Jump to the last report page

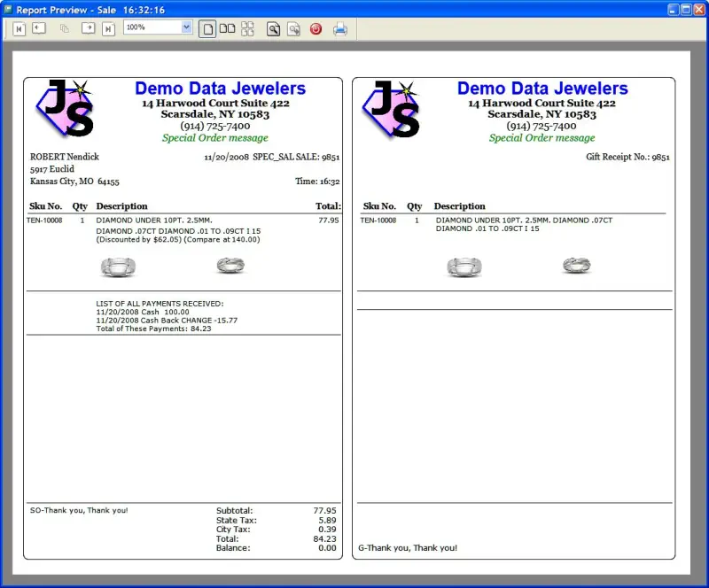[x=108, y=29]
